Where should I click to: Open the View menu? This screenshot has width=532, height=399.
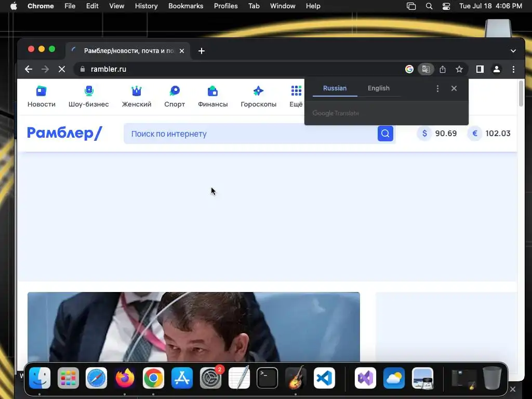tap(117, 6)
